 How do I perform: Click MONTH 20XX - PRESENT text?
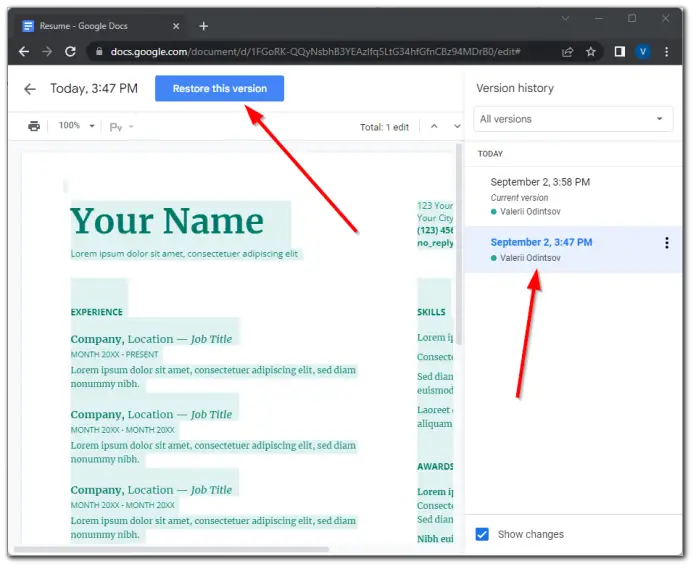coord(115,355)
